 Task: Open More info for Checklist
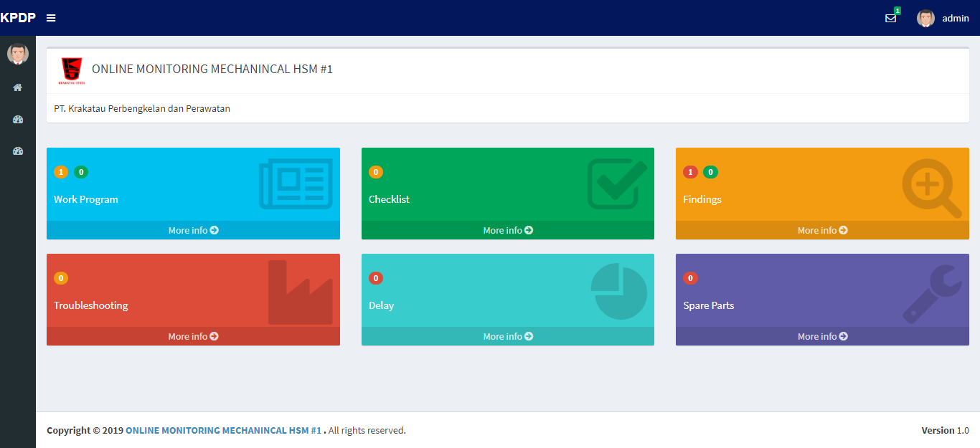point(508,230)
